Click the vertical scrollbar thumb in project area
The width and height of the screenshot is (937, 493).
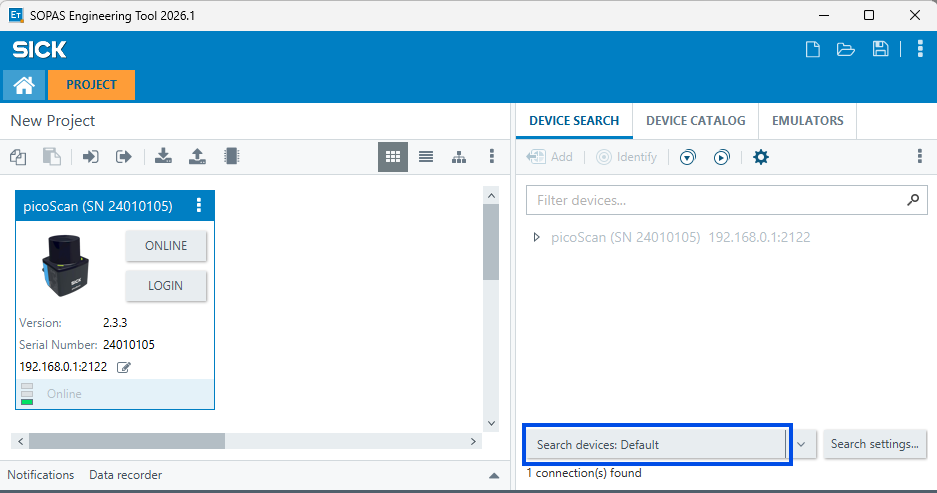(x=491, y=242)
